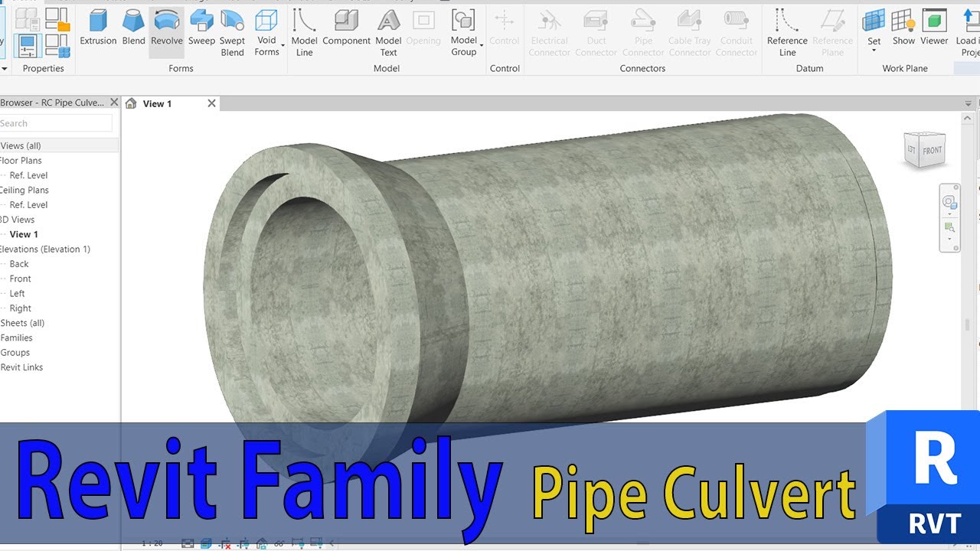
Task: Select the Reference Line tool
Action: point(787,33)
